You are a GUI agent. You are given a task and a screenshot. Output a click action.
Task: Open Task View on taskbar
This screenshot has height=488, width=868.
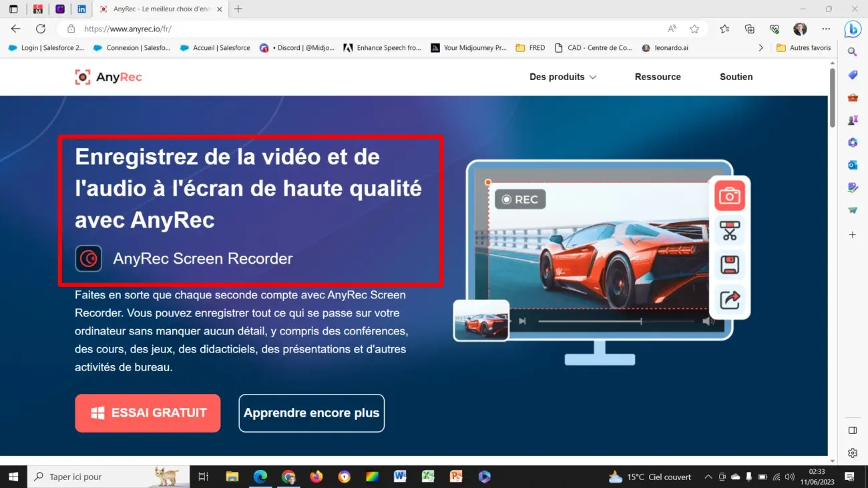204,477
